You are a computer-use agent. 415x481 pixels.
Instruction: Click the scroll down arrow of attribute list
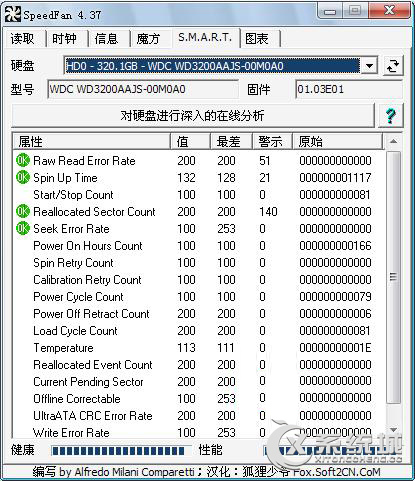coord(393,430)
